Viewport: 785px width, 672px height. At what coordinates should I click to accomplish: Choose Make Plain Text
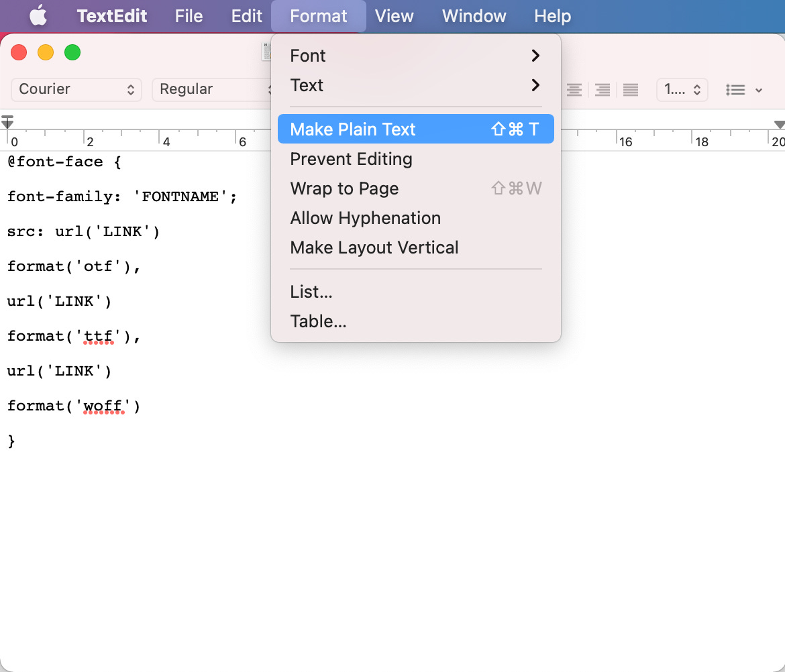[x=415, y=129]
